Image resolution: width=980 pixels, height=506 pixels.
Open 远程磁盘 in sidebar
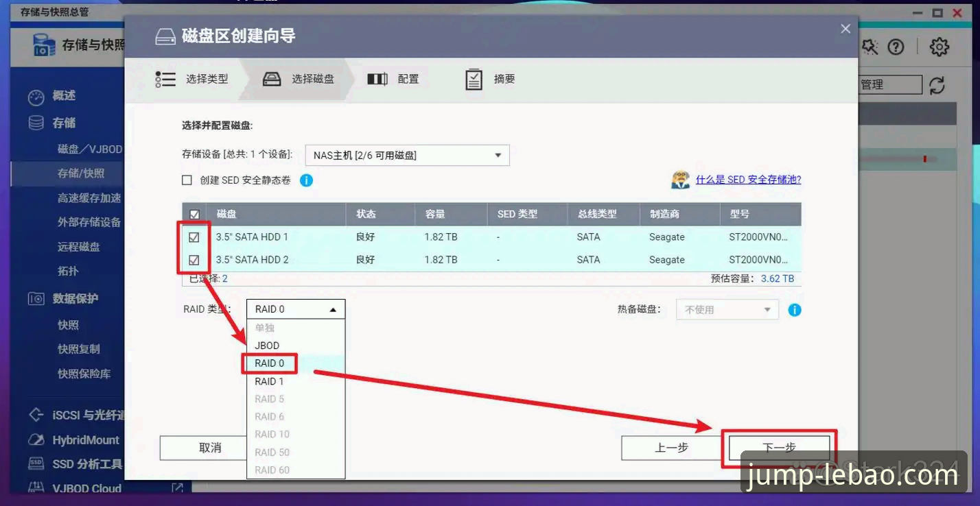point(79,247)
